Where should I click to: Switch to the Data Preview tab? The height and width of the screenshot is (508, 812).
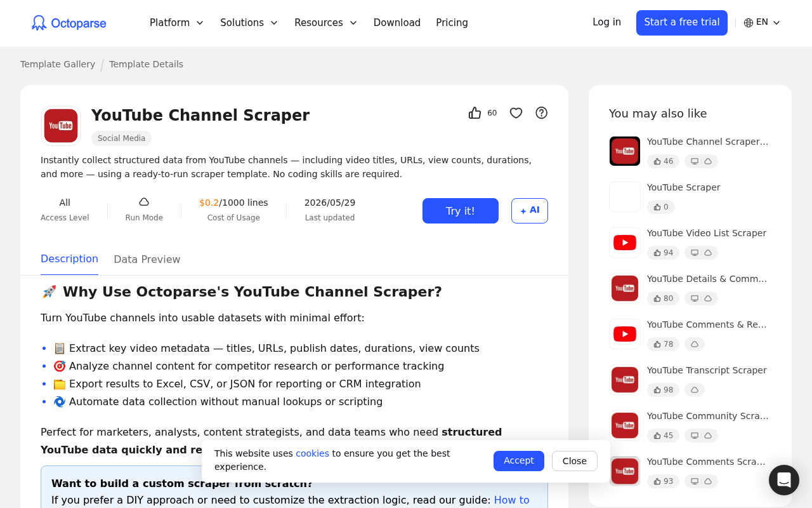pos(147,259)
